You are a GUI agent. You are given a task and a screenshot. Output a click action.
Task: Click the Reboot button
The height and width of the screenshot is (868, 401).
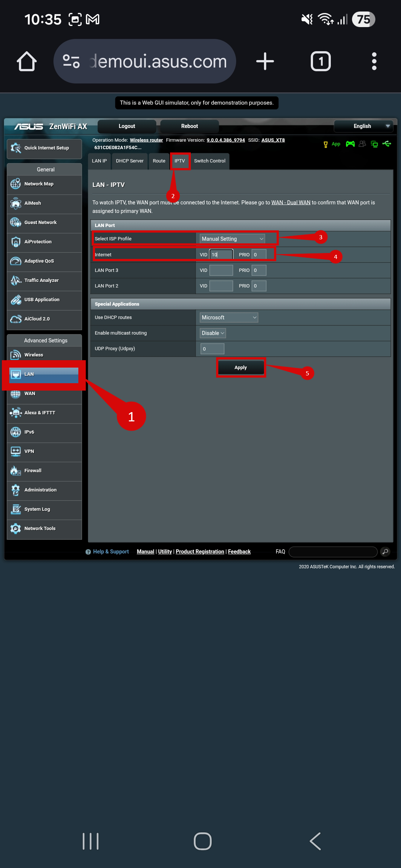[x=189, y=126]
